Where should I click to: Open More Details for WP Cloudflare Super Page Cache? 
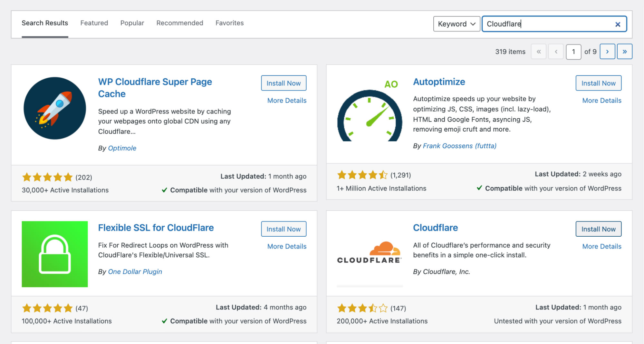click(x=287, y=101)
